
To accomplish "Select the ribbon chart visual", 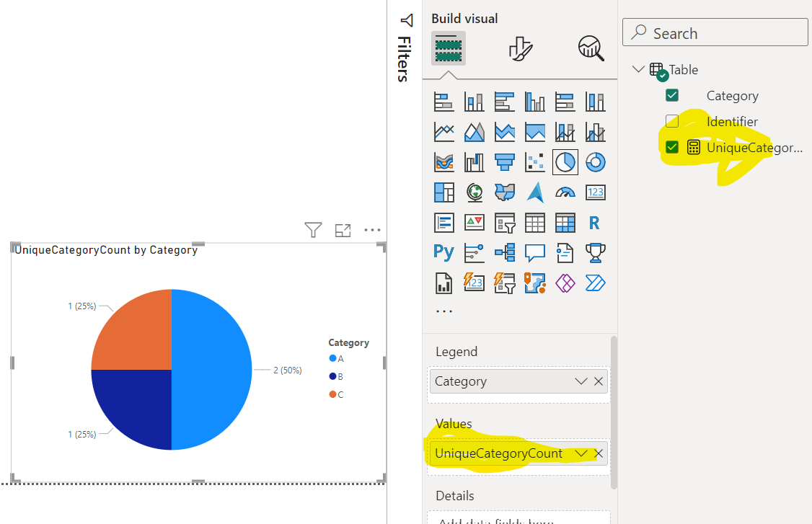I will pyautogui.click(x=443, y=162).
